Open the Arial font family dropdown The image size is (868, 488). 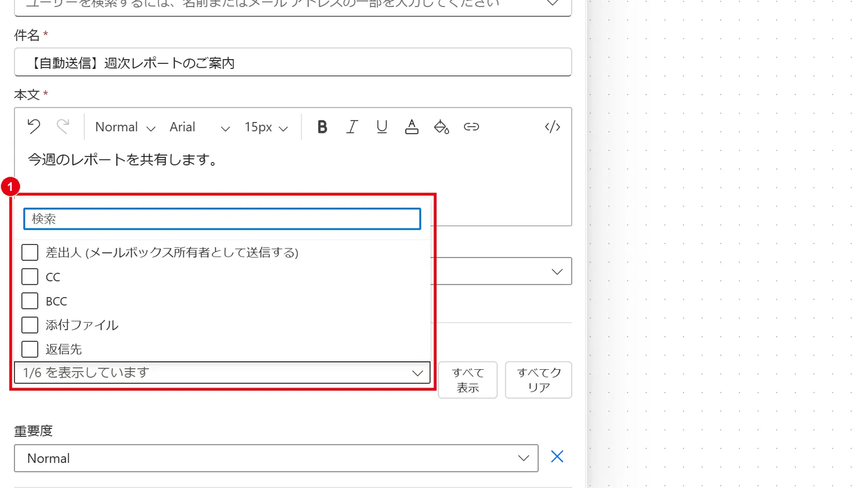tap(200, 127)
